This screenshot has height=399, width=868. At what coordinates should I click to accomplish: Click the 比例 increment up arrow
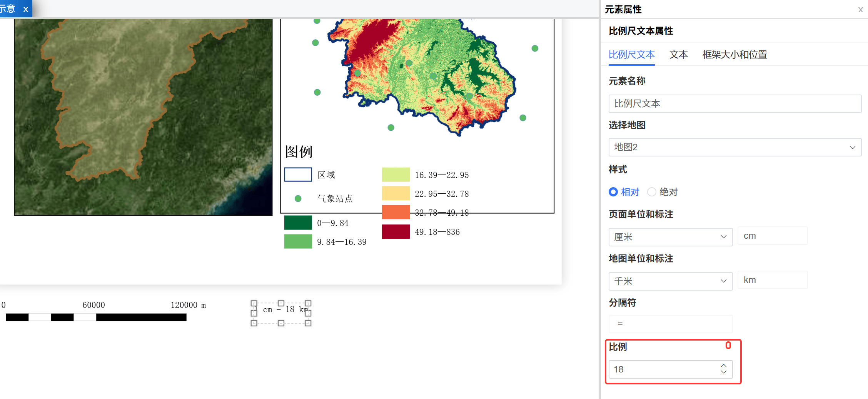(723, 366)
